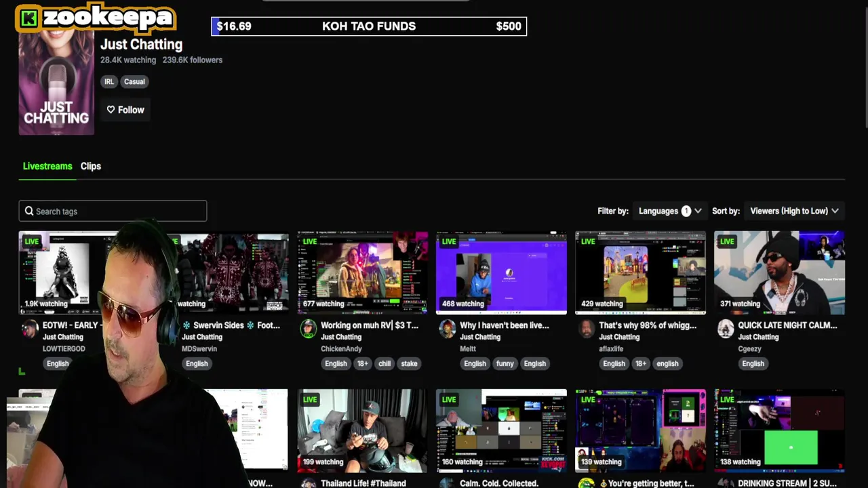Click the Search tags input field
868x488 pixels.
pos(113,211)
